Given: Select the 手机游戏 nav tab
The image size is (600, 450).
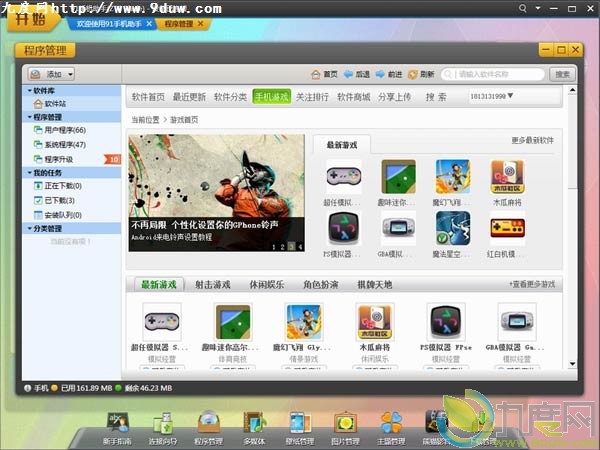Looking at the screenshot, I should tap(271, 96).
